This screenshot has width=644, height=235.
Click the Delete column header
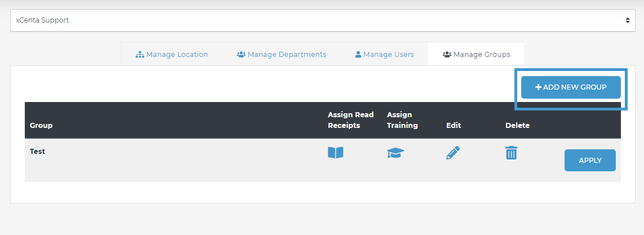517,125
